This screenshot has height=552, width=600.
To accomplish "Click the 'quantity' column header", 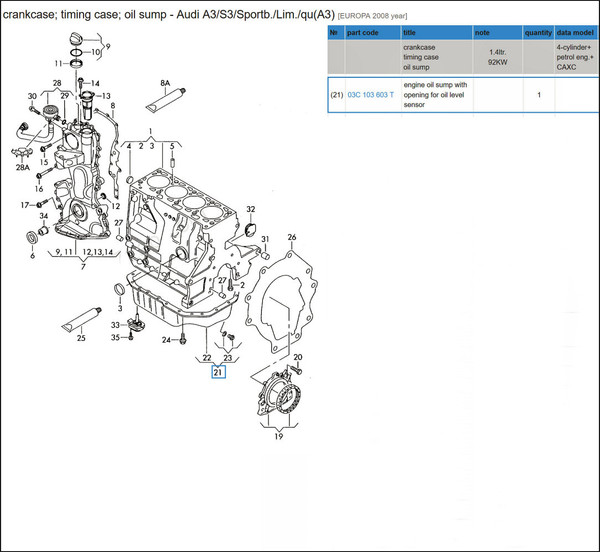I will tap(539, 32).
